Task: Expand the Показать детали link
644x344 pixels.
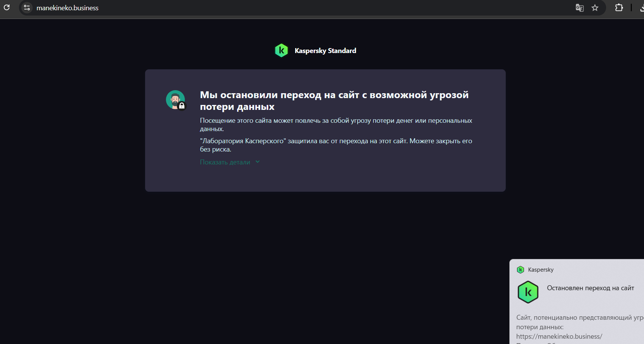Action: 225,162
